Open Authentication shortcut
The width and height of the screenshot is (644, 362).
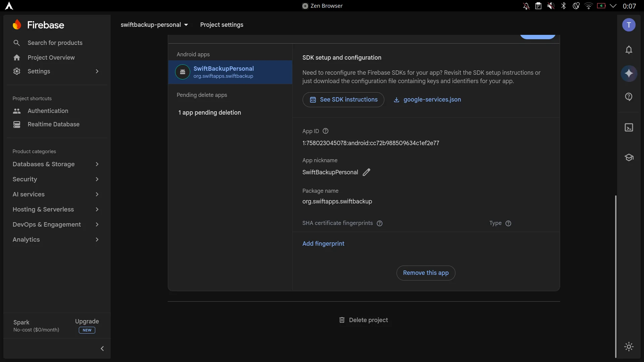48,111
